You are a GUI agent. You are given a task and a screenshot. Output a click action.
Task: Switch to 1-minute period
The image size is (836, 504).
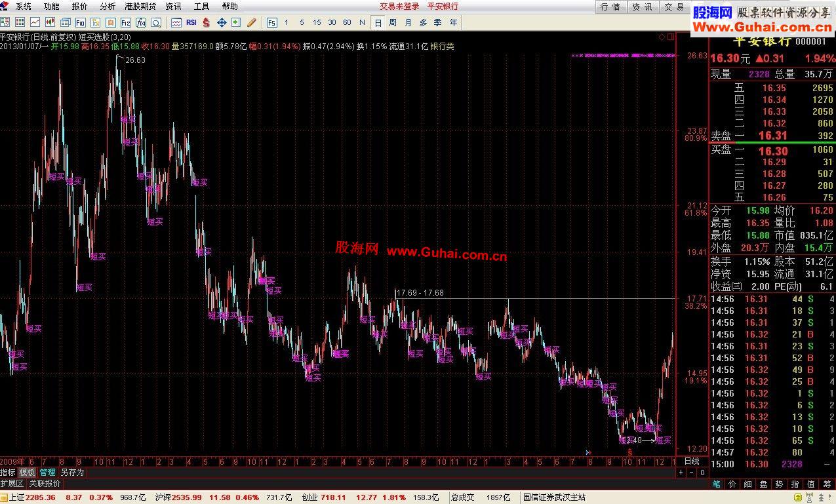tap(287, 22)
